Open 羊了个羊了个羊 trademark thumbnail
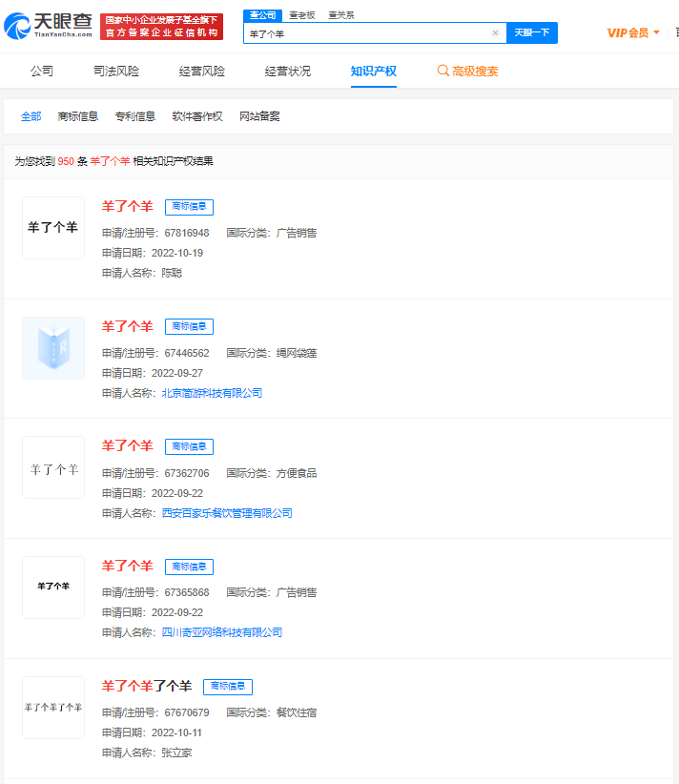 (53, 708)
